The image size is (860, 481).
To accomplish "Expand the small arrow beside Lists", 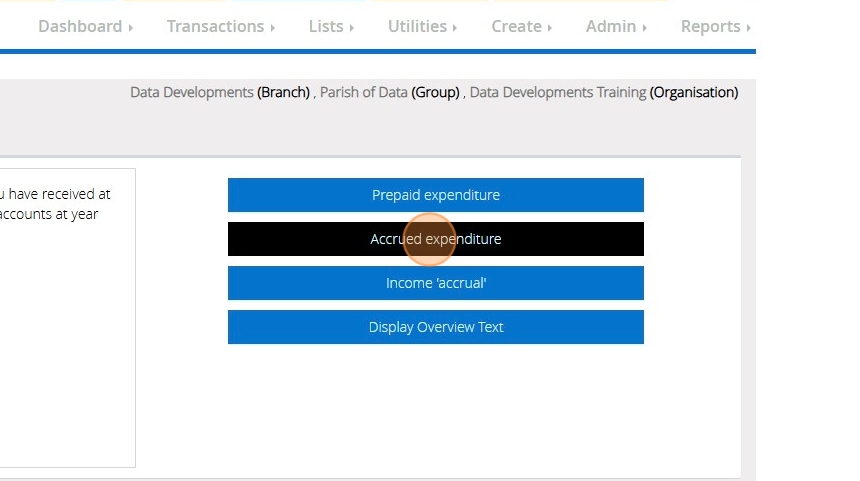I will [x=351, y=28].
